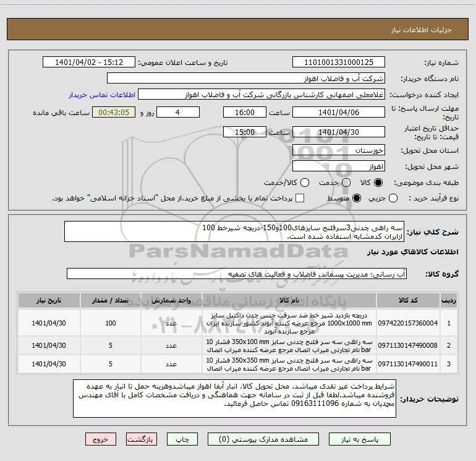Select the کالا/خدمت radio button
Screen dimensions: 476x461
point(305,183)
